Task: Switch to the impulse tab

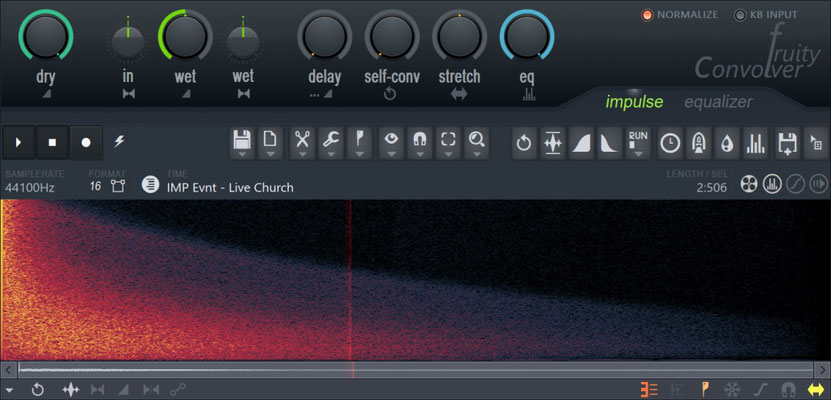Action: coord(634,102)
